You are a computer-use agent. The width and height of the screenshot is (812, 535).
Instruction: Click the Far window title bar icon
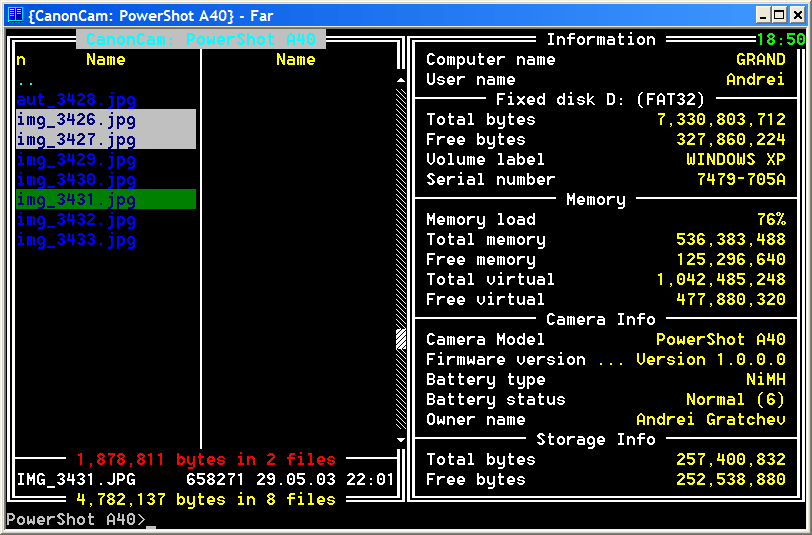click(16, 15)
